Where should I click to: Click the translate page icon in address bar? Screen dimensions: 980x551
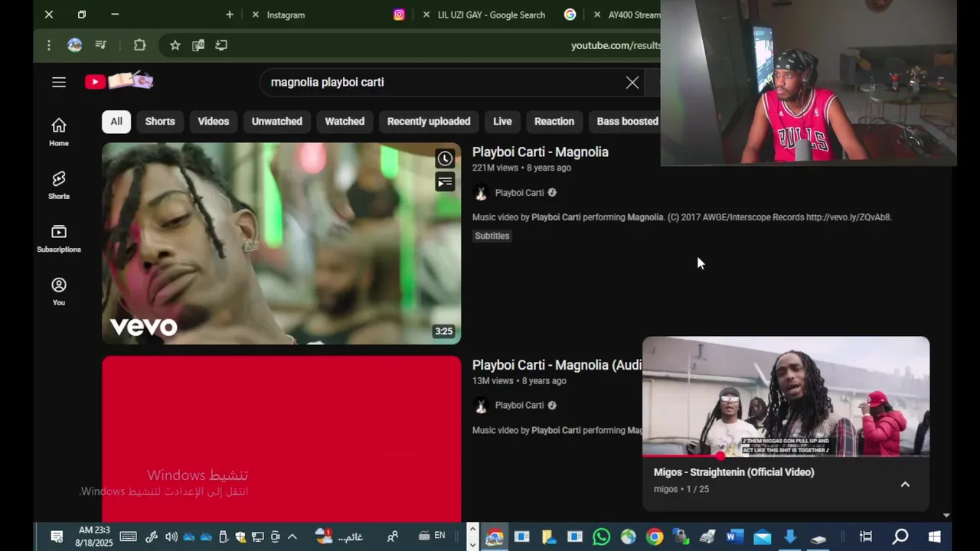pos(198,45)
